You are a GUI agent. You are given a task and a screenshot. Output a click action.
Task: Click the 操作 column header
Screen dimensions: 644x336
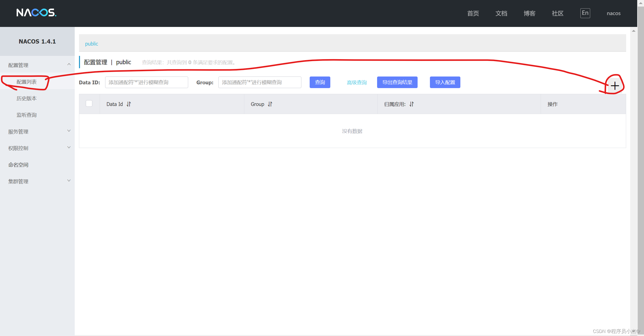tap(552, 104)
